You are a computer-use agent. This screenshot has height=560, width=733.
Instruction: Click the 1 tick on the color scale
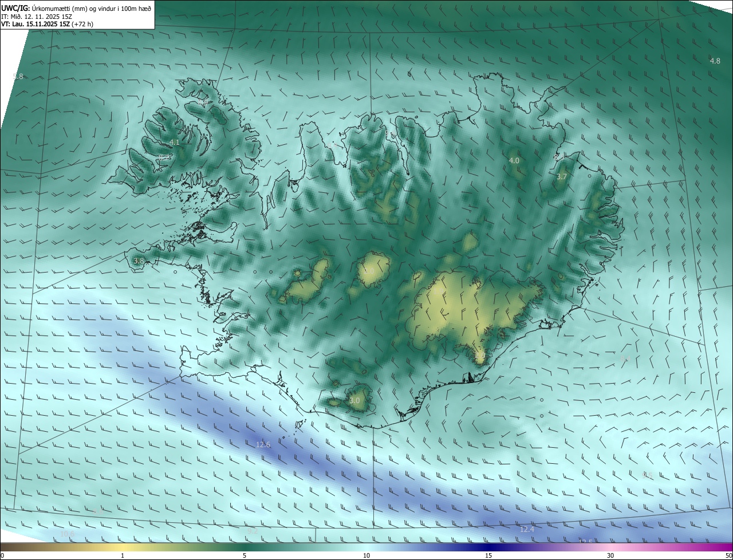[x=123, y=555]
